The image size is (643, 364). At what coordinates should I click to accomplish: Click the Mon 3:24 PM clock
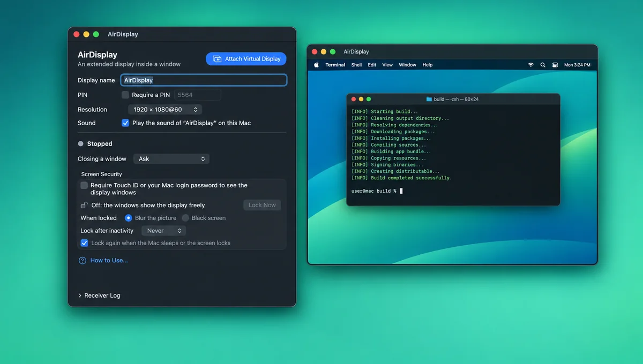pos(577,65)
